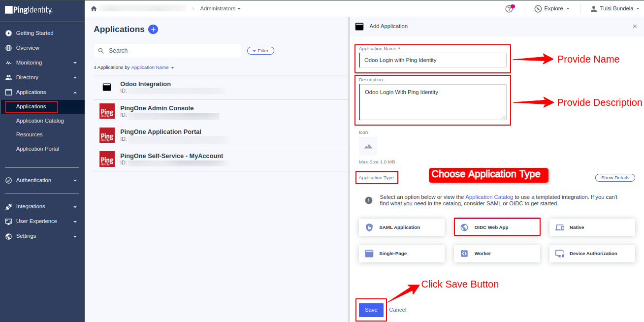Go to Overview in sidebar

pyautogui.click(x=28, y=48)
